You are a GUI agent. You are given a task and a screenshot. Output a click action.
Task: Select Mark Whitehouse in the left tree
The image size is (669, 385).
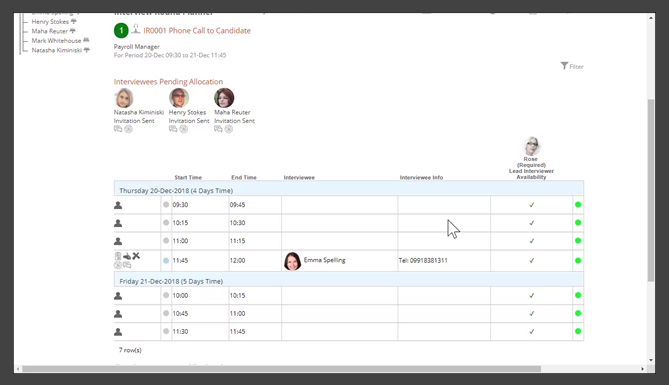pos(56,41)
